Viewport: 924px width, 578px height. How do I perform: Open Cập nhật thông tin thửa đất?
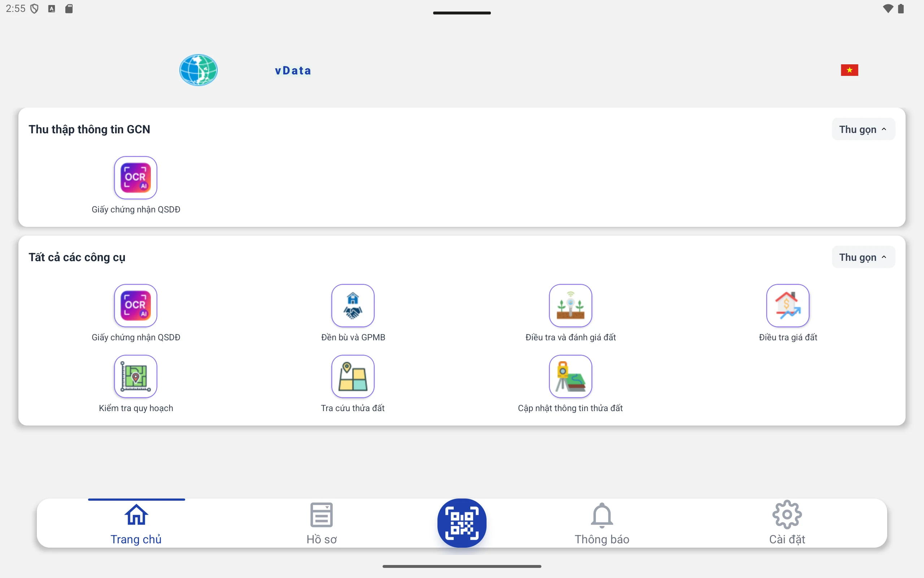pyautogui.click(x=570, y=376)
